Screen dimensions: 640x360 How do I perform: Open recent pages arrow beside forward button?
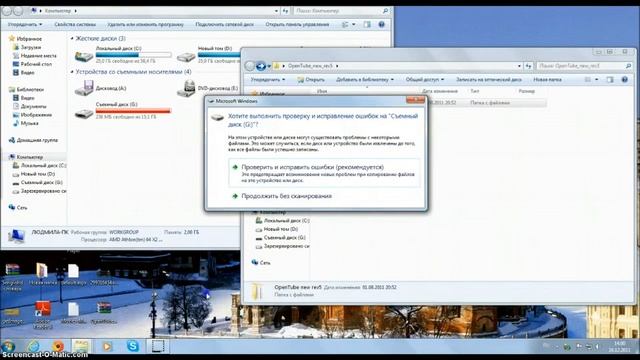click(269, 66)
